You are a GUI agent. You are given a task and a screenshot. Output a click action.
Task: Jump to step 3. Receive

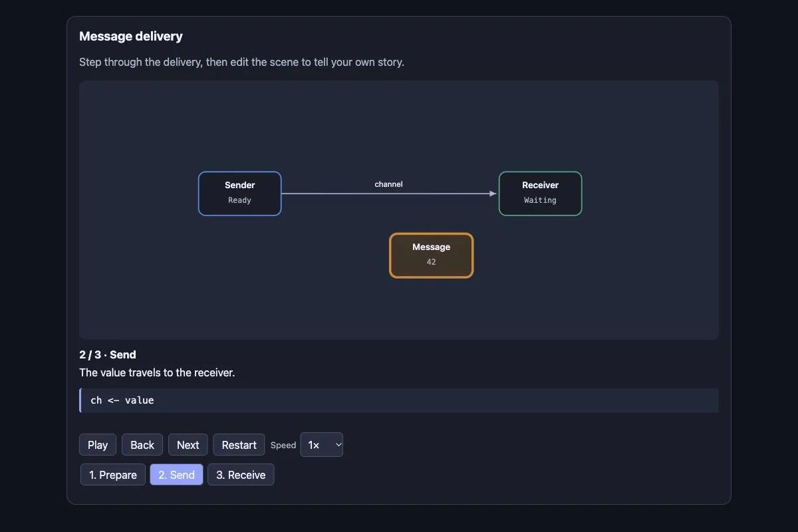pos(241,475)
